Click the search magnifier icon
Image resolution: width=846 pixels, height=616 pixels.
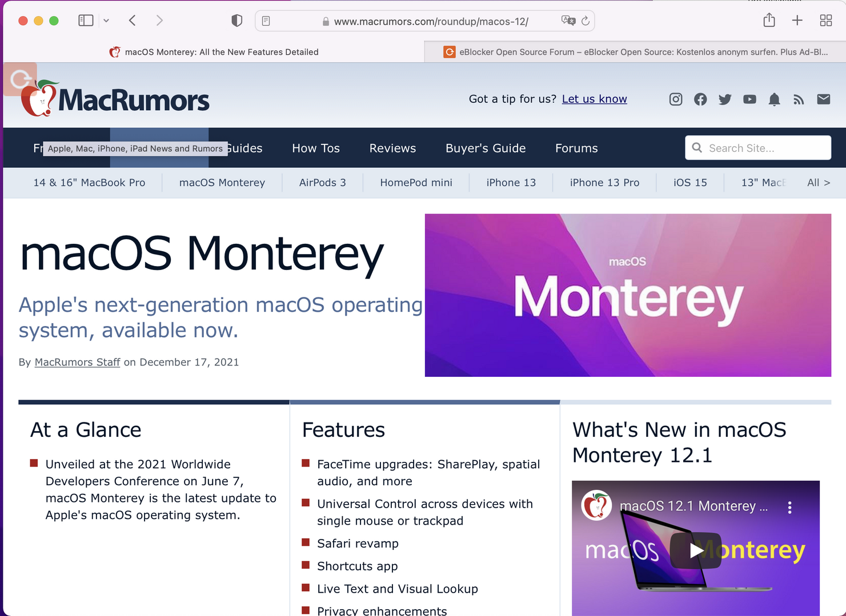pos(697,148)
